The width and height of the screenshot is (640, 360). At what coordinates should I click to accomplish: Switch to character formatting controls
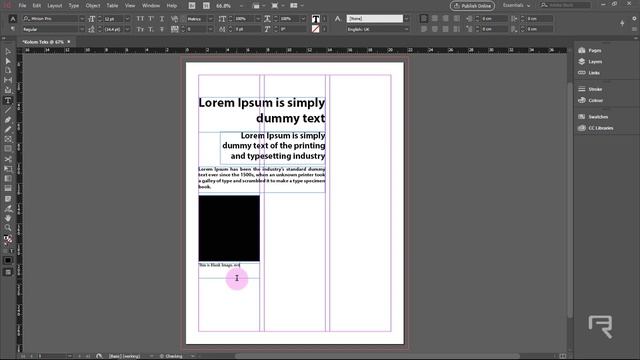[13, 19]
